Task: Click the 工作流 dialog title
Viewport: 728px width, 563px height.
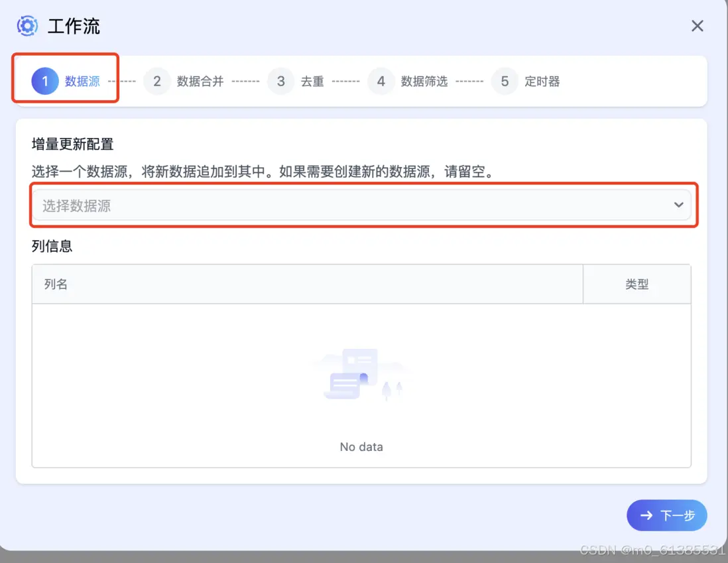Action: (x=74, y=26)
